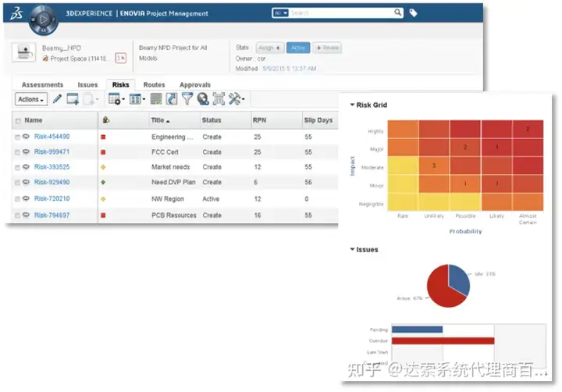This screenshot has width=562, height=392.
Task: Click the pencil edit icon in toolbar
Action: pyautogui.click(x=56, y=99)
